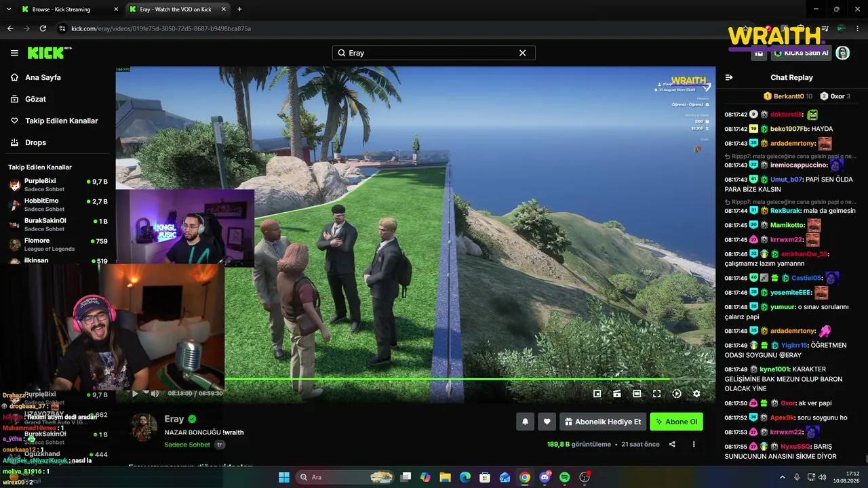Open the user profile avatar menu
The height and width of the screenshot is (488, 868).
pyautogui.click(x=843, y=53)
